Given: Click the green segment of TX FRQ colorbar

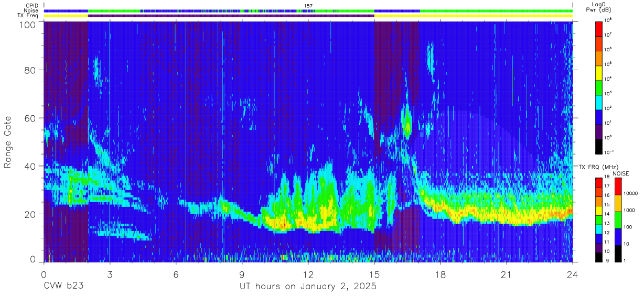Looking at the screenshot, I should coord(600,220).
